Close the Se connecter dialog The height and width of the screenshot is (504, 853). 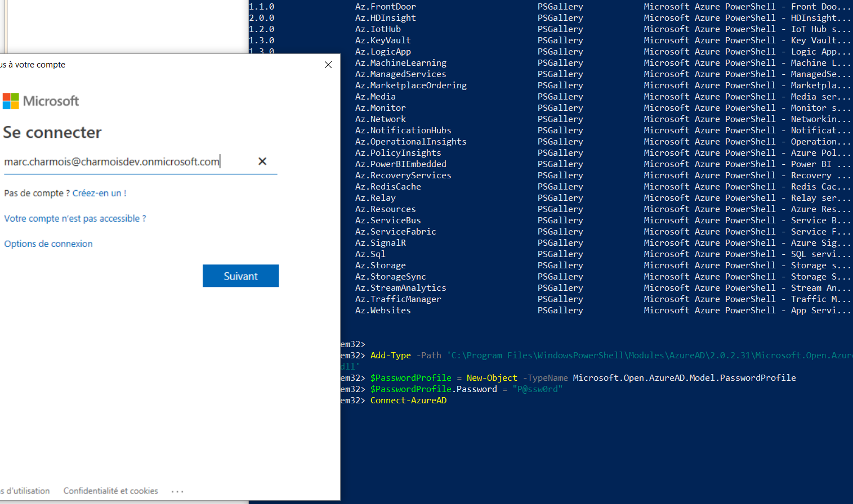tap(328, 65)
